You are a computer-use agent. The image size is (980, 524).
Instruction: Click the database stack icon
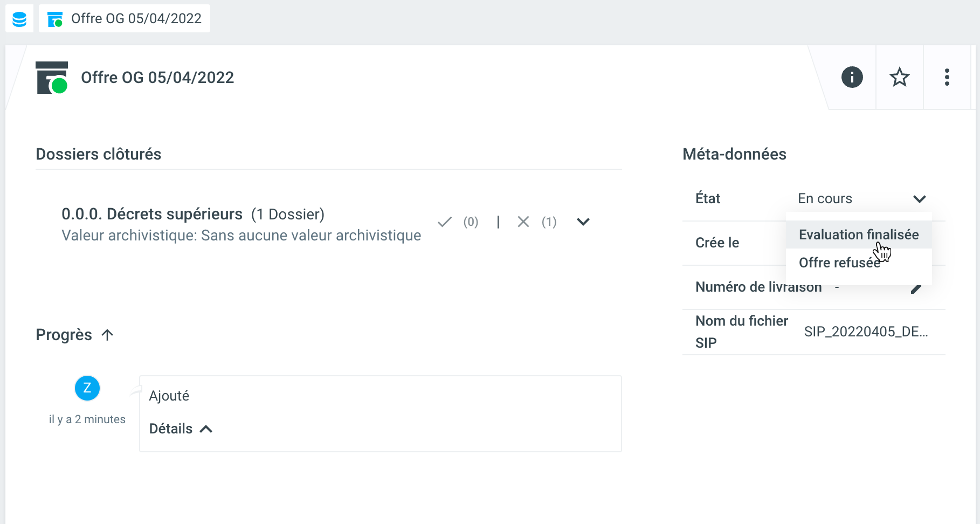(19, 19)
